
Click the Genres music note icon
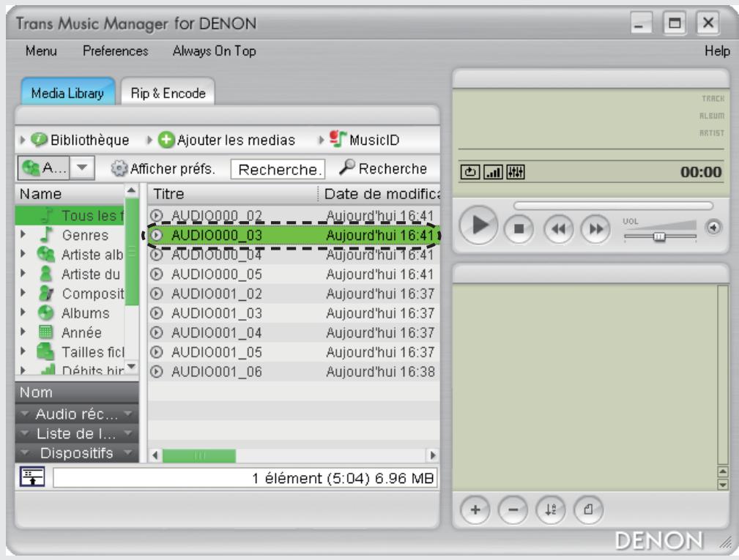click(46, 234)
